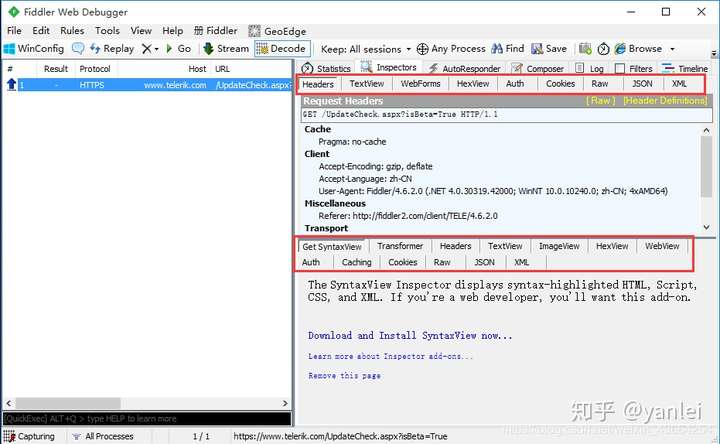The image size is (720, 444).
Task: Sort sessions by Protocol column header
Action: tap(95, 69)
